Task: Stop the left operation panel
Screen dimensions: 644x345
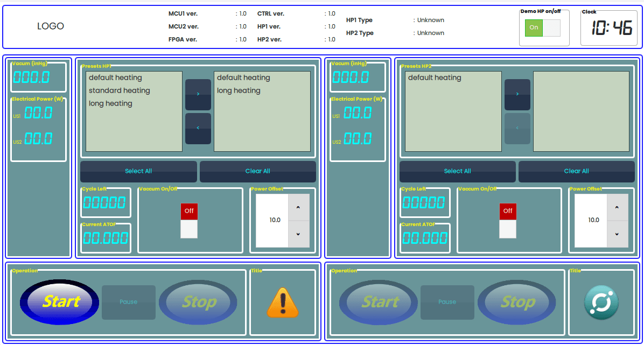Action: coord(198,302)
